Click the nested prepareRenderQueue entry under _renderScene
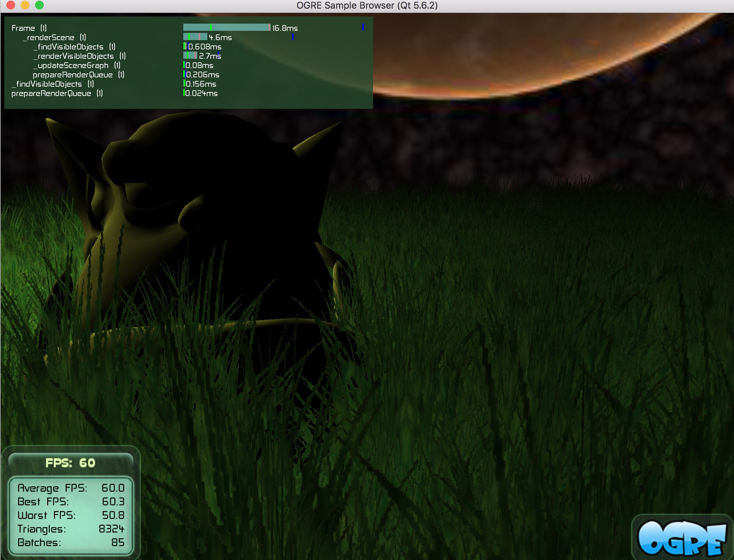734x560 pixels. (x=78, y=74)
